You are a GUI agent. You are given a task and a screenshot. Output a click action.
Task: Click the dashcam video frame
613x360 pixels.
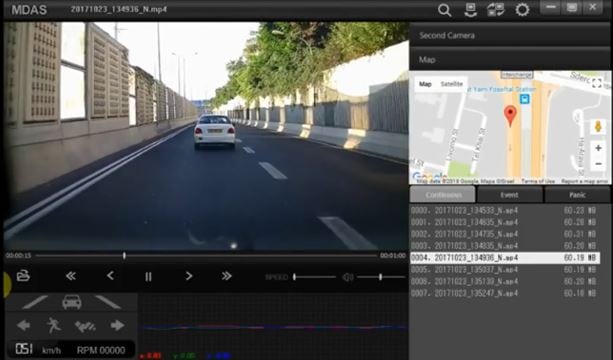tap(206, 136)
